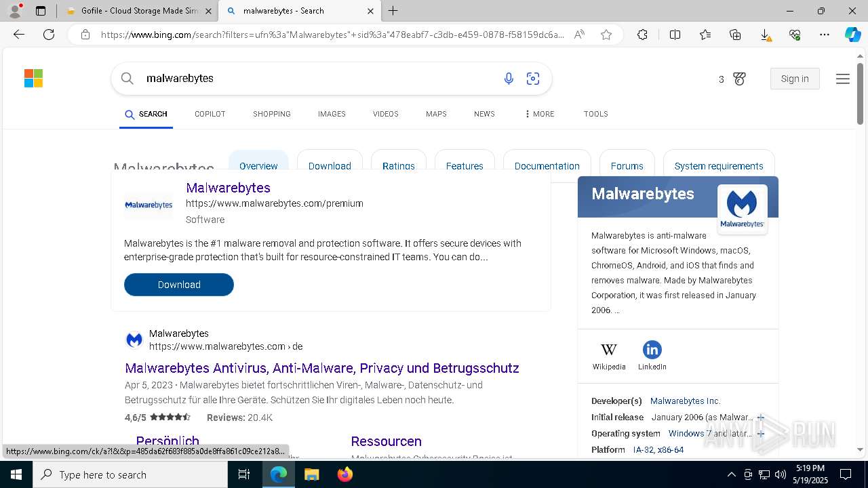The image size is (868, 488).
Task: Click the Malwarebytes logo in knowledge panel
Action: [742, 209]
